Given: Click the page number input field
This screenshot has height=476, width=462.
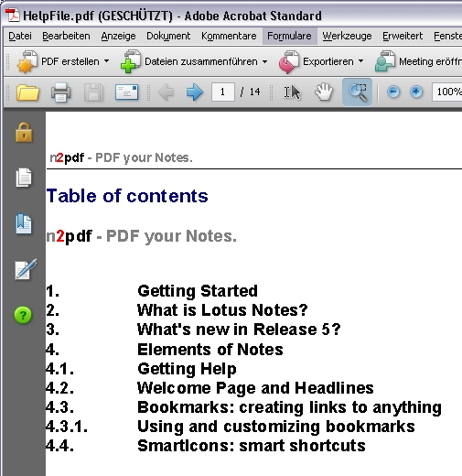Looking at the screenshot, I should pos(223,92).
